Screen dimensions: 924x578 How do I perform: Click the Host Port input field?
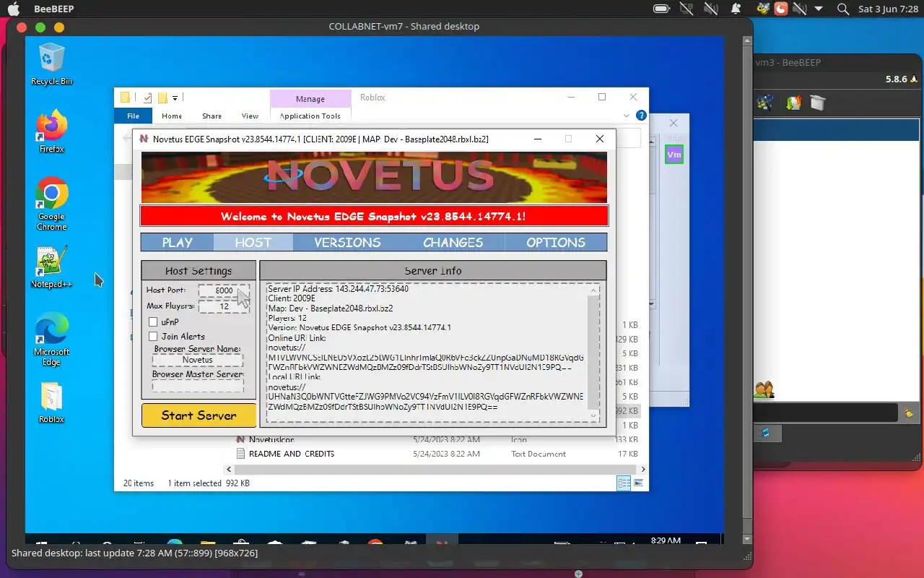click(x=225, y=290)
